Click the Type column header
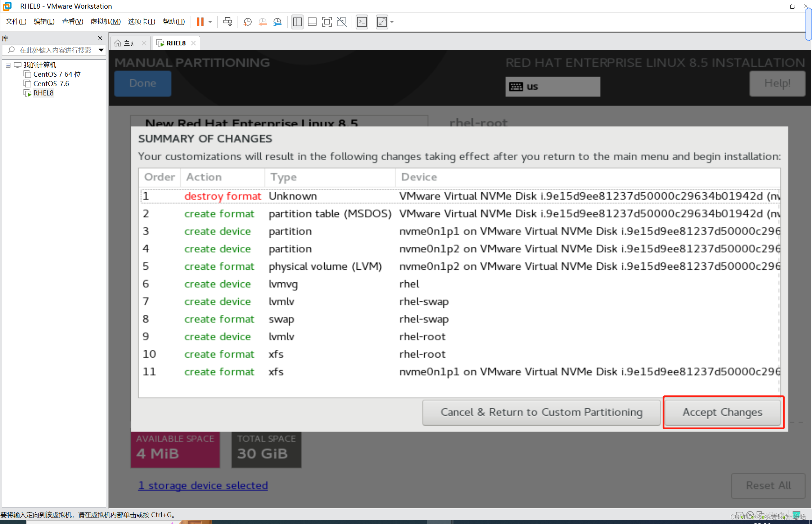Image resolution: width=812 pixels, height=524 pixels. (x=330, y=177)
